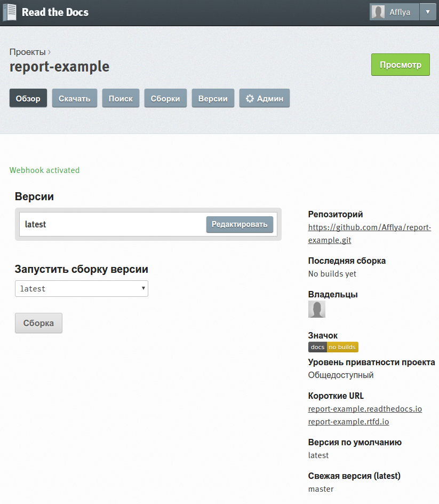
Task: Click the green Просмотр button
Action: pyautogui.click(x=401, y=65)
